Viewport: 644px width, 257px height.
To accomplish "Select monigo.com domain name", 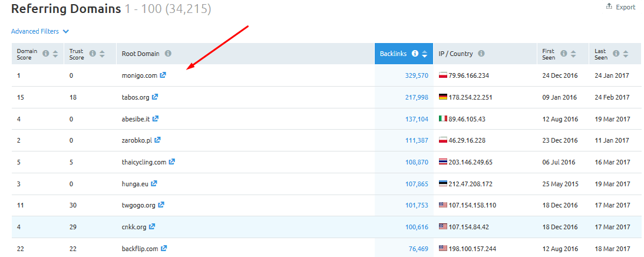I will pyautogui.click(x=140, y=75).
